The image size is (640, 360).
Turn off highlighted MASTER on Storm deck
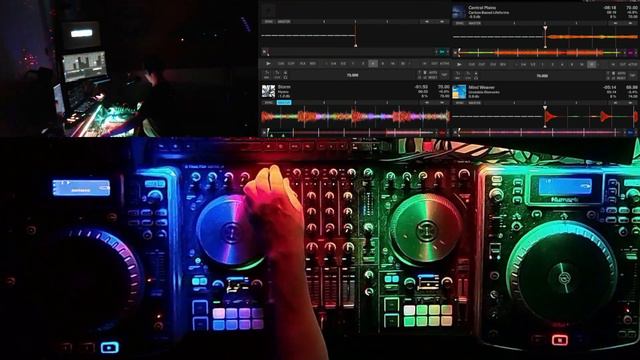point(284,102)
